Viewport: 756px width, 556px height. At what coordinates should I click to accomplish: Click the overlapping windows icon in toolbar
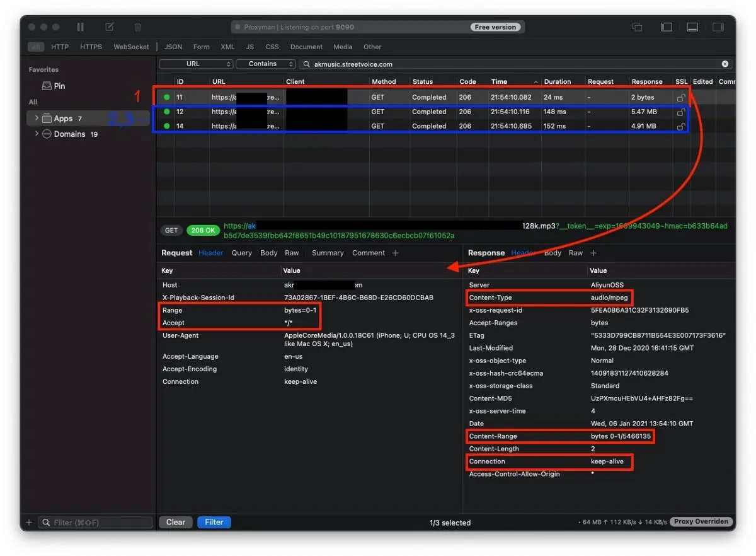637,27
